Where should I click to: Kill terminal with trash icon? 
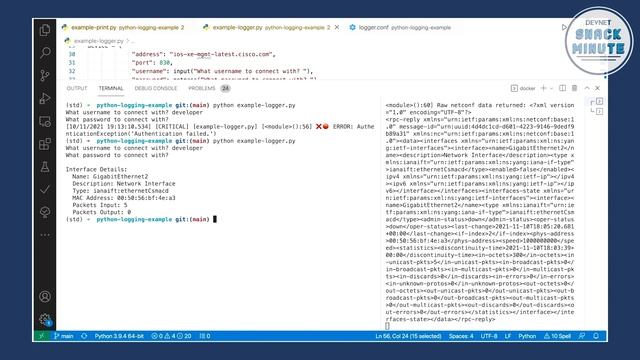574,88
